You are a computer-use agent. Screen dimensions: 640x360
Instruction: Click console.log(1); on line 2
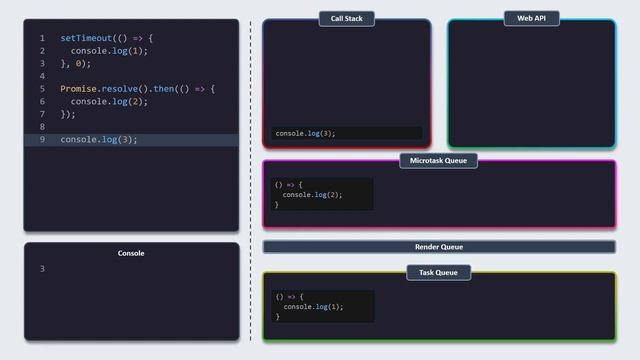click(109, 51)
